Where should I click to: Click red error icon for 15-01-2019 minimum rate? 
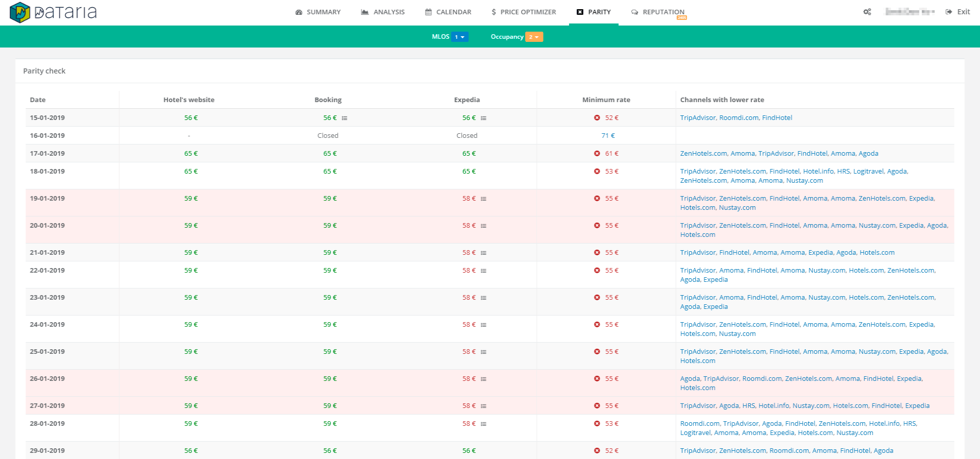(597, 117)
